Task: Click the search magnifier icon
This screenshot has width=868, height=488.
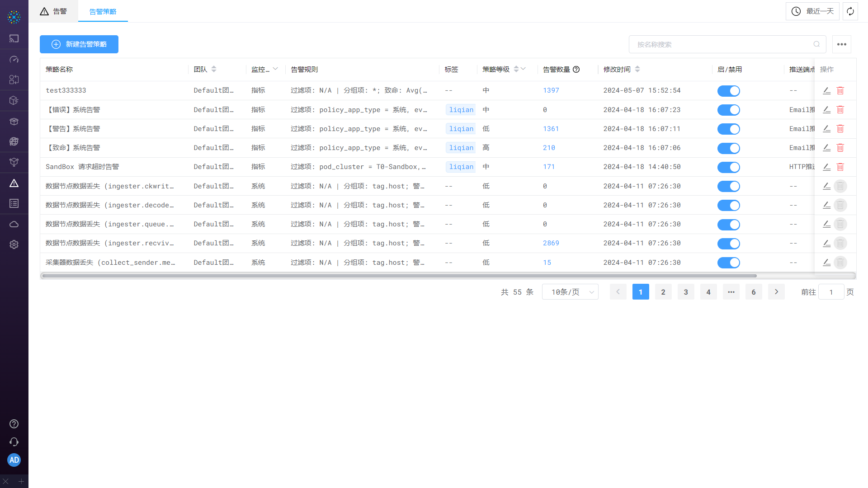Action: coord(816,44)
